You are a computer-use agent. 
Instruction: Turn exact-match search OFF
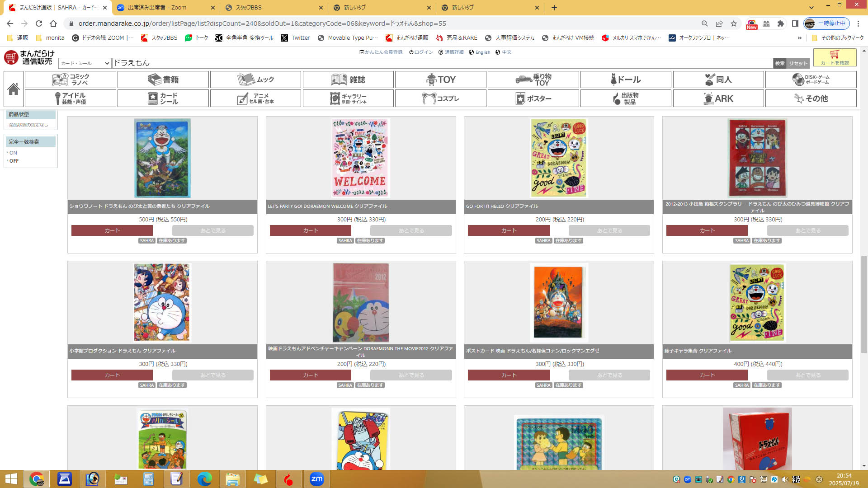[14, 161]
